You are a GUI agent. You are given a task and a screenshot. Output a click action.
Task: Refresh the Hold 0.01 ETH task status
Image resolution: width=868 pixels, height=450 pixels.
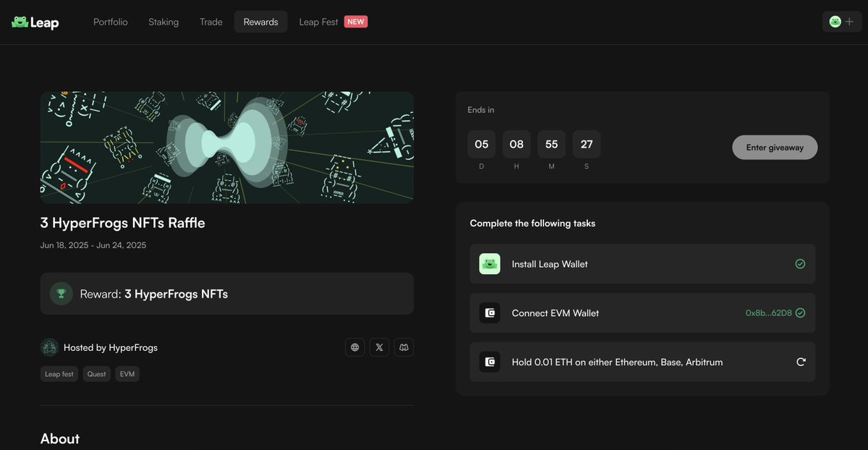[x=801, y=362]
